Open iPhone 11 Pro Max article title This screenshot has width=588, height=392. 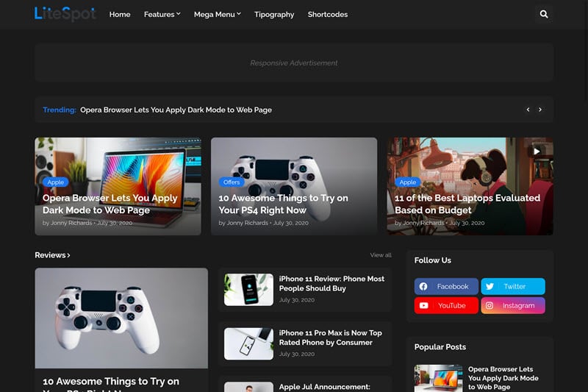330,338
